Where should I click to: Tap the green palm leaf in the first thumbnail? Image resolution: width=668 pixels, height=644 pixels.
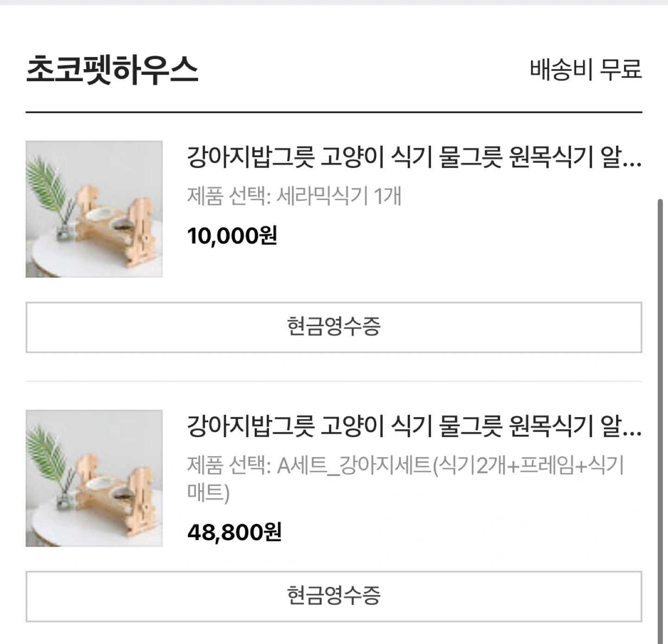pos(46,183)
